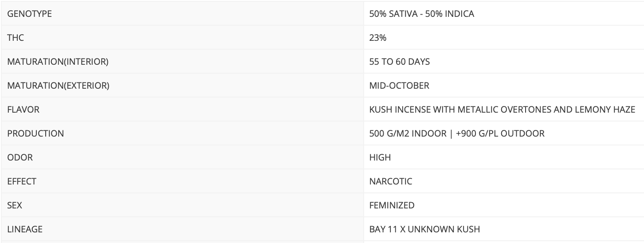This screenshot has height=243, width=644.
Task: Select the 50% SATIVA - 50% INDICA value
Action: (421, 14)
